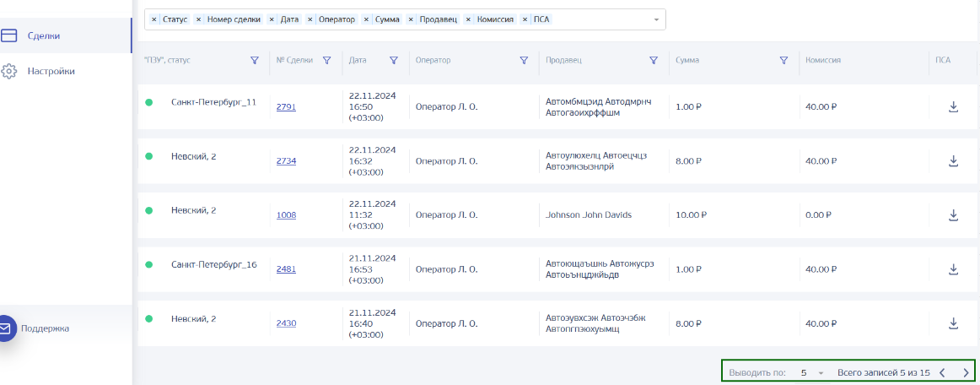Filter by Продавец column
Screen dimensions: 980x385
[x=654, y=61]
